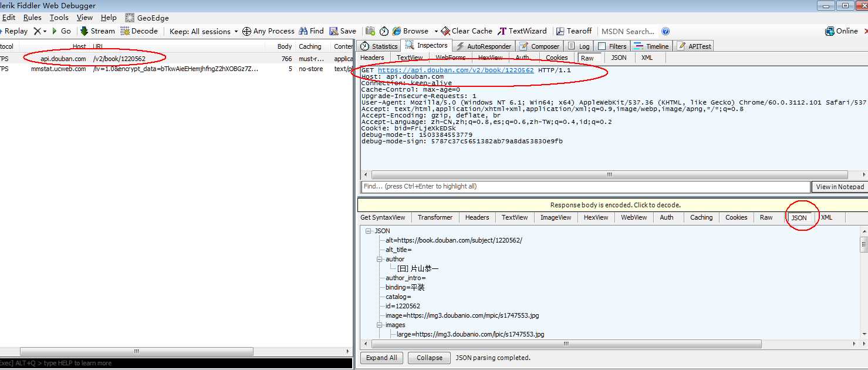
Task: Click the session list horizontal scrollbar
Action: point(136,351)
